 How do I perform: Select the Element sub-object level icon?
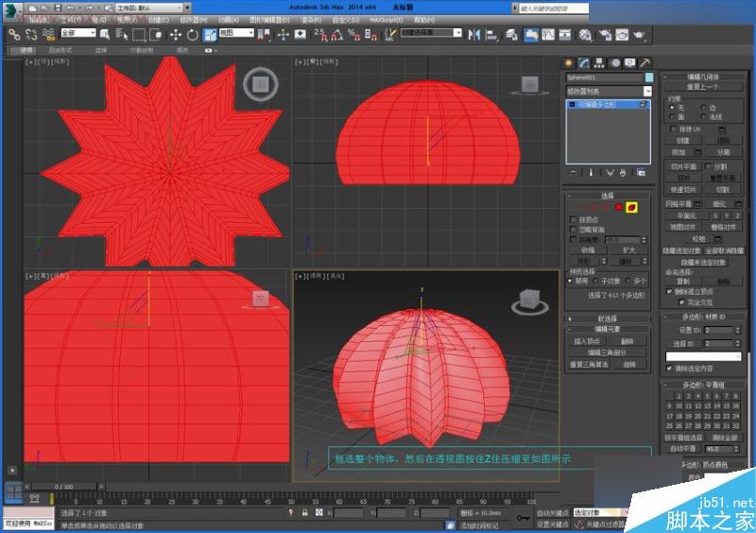[x=632, y=206]
